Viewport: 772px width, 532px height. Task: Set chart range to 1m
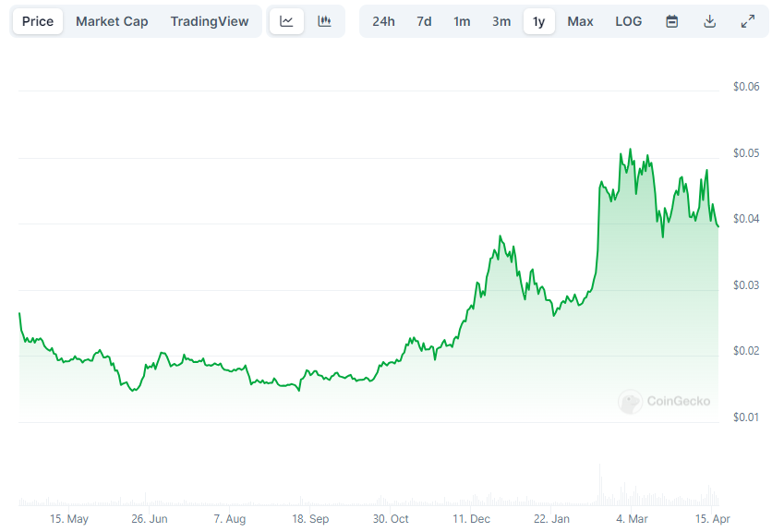coord(462,21)
